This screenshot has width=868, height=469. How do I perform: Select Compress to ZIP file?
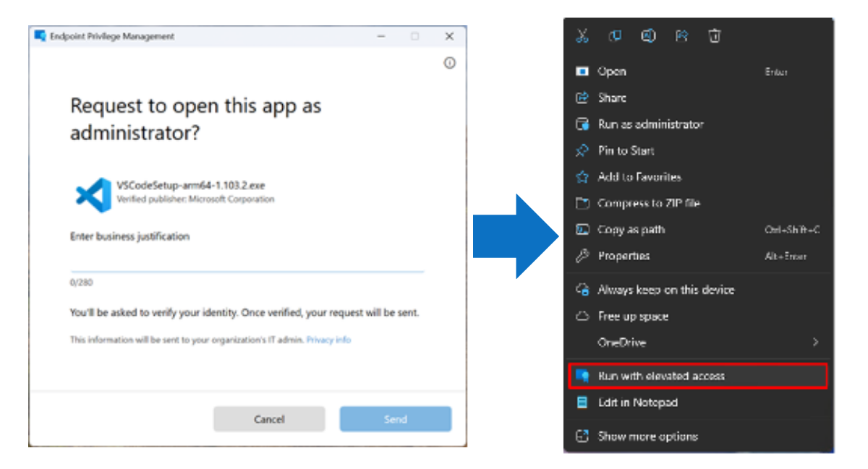(698, 203)
